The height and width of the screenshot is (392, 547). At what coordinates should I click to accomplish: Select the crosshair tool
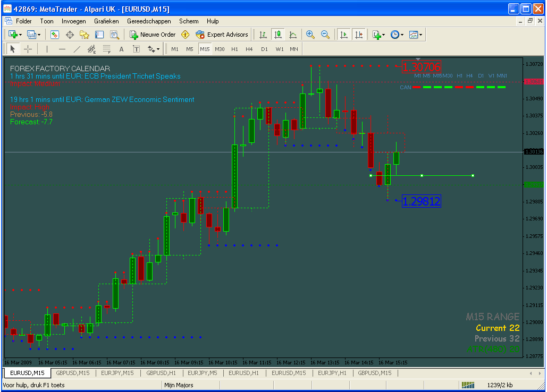[x=28, y=49]
